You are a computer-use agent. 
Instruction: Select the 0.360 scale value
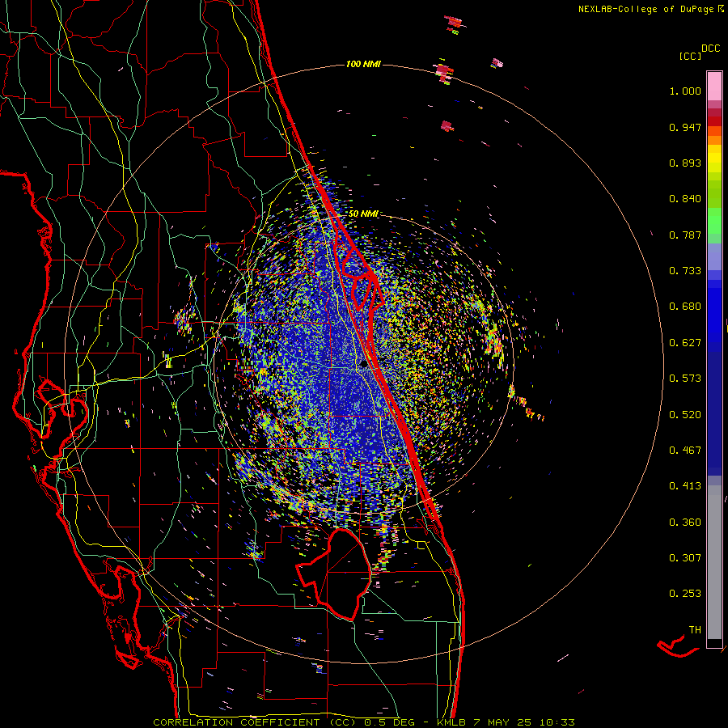point(685,523)
